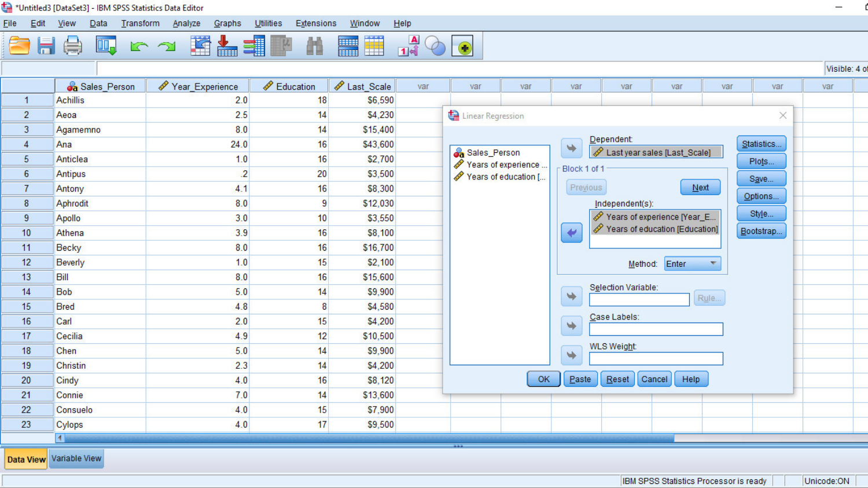Viewport: 868px width, 488px height.
Task: Save the dataset with the floppy disk icon
Action: click(x=46, y=46)
